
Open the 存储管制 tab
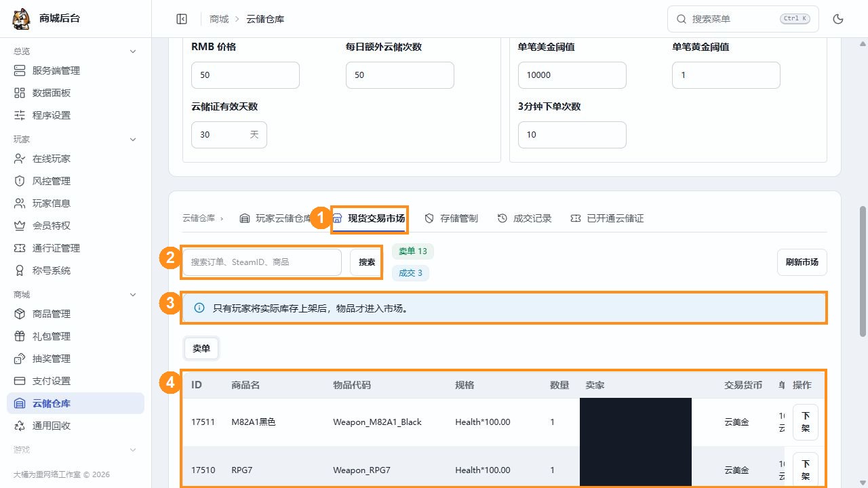coord(451,218)
